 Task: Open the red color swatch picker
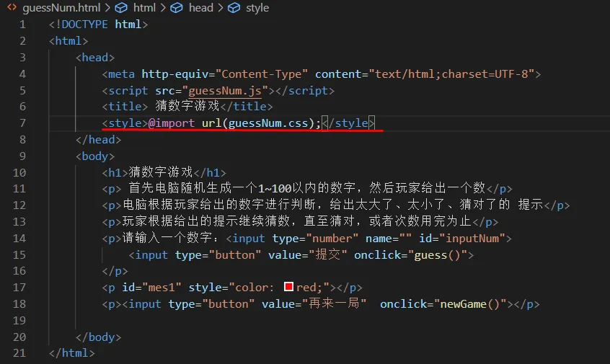pos(288,288)
